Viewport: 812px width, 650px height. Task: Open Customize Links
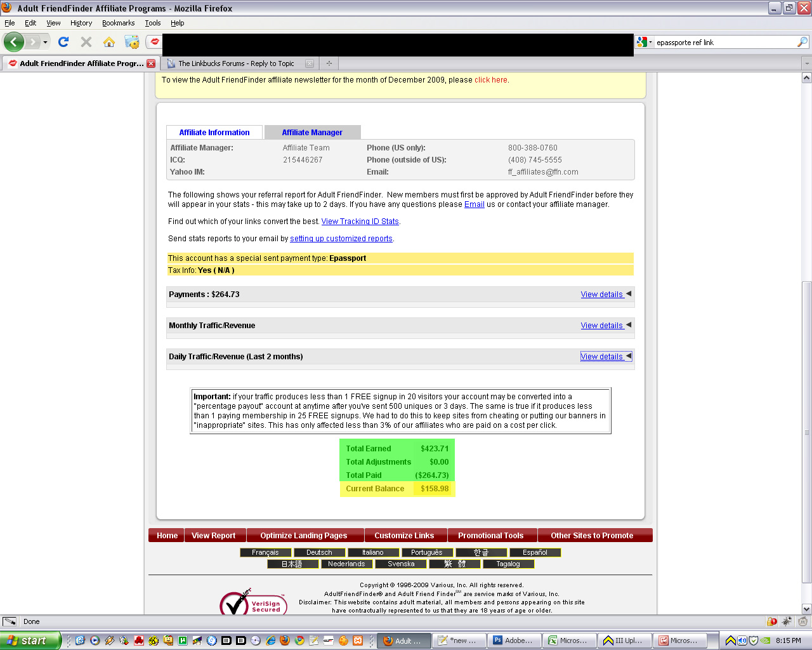point(404,535)
